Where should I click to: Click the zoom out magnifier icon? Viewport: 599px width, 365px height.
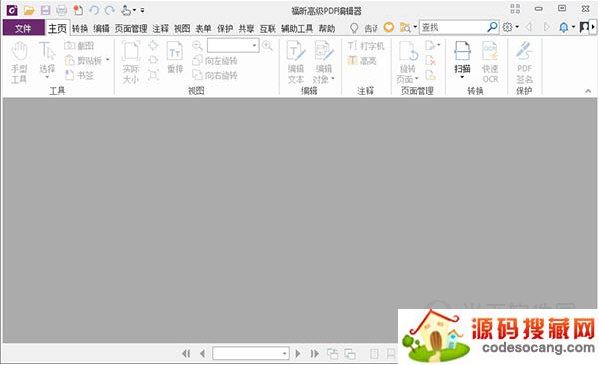[x=197, y=46]
